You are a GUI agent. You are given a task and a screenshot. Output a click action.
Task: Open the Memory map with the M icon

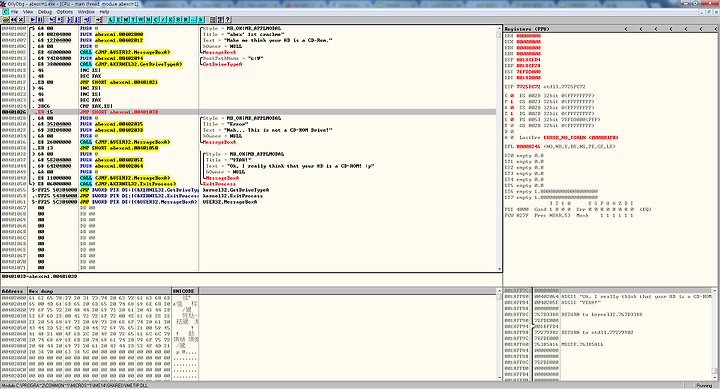[126, 20]
